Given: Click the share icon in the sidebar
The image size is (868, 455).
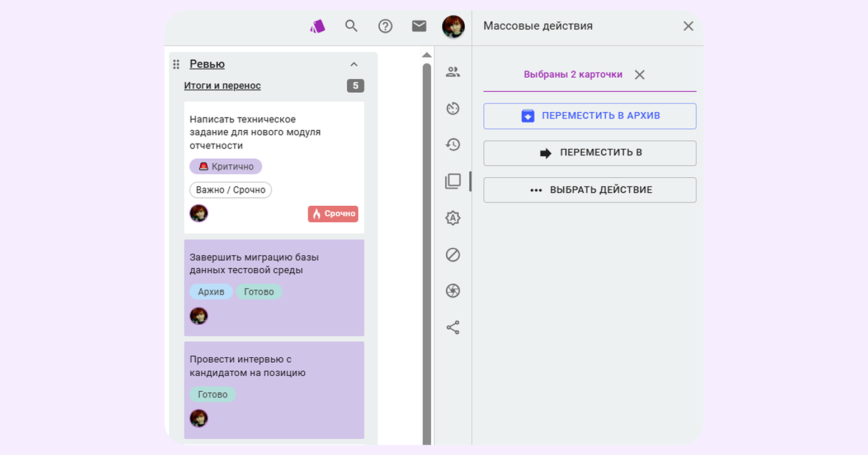Looking at the screenshot, I should pyautogui.click(x=453, y=328).
